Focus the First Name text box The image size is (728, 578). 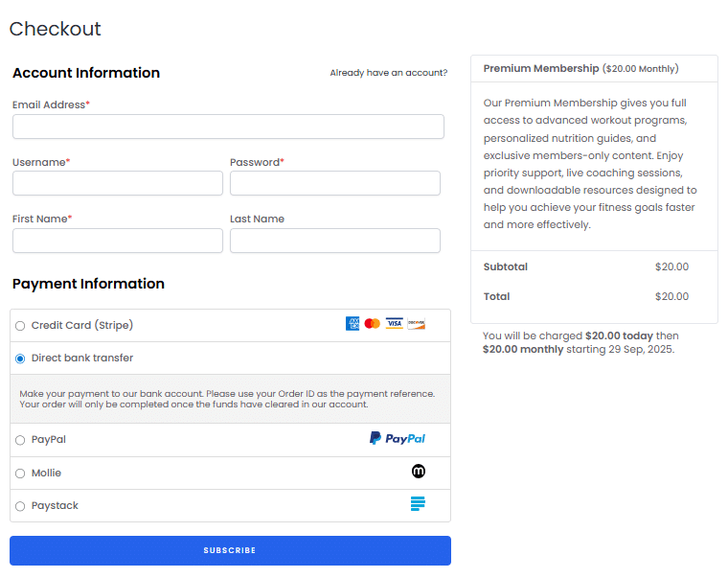117,241
